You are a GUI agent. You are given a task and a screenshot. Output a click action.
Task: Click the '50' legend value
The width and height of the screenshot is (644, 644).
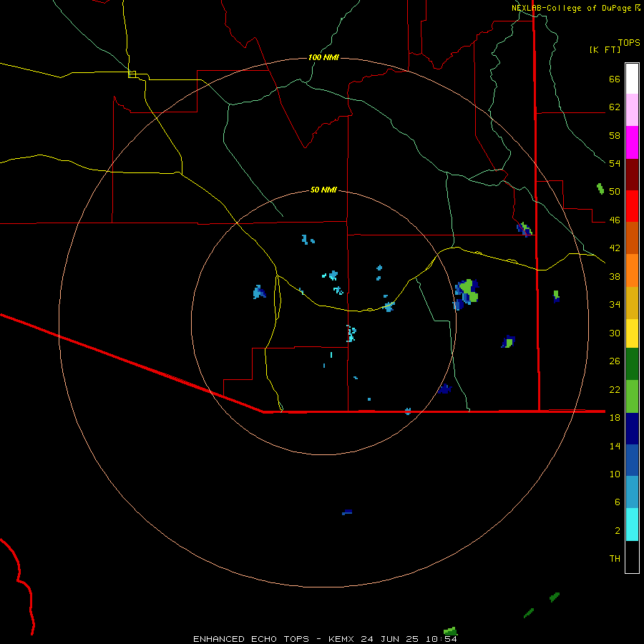tap(615, 192)
